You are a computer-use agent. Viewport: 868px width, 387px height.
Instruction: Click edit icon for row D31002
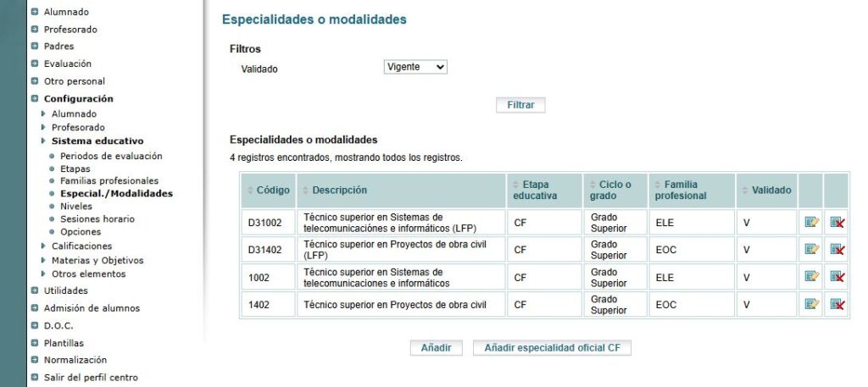point(811,222)
